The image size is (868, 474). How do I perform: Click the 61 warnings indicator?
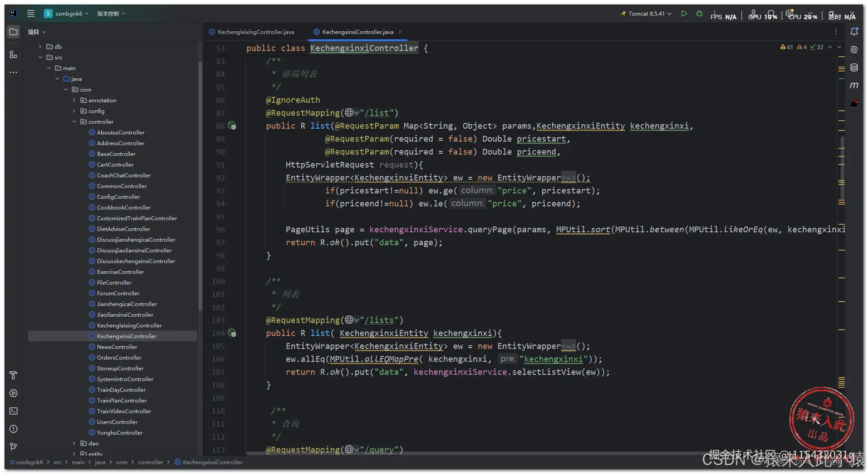click(x=787, y=47)
